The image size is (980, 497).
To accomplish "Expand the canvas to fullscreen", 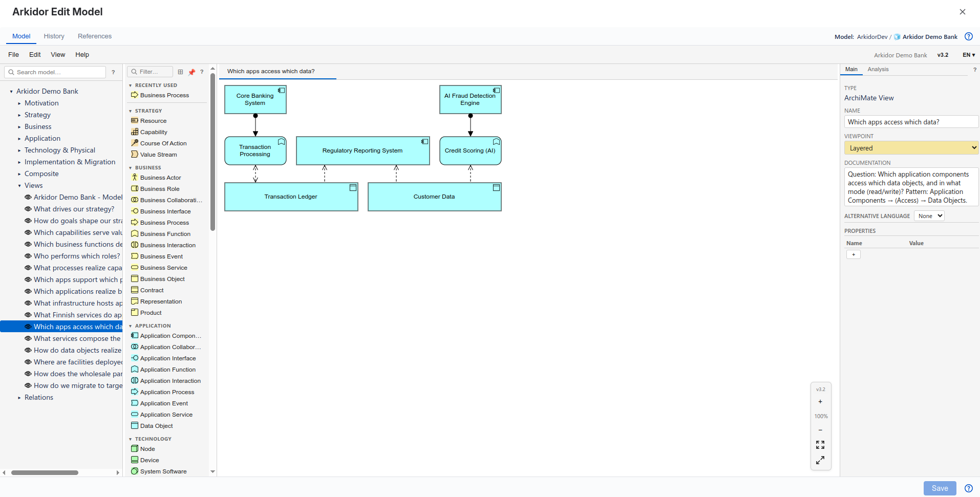I will coord(820,460).
